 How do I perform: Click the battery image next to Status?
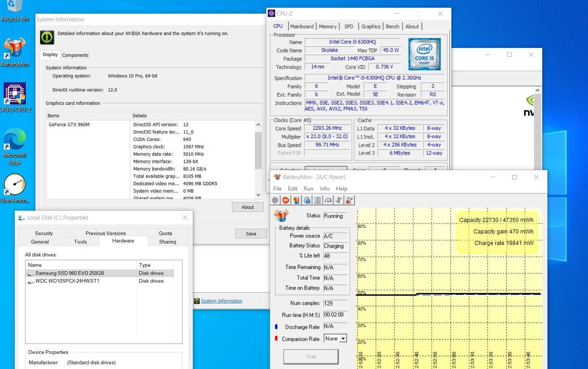(281, 215)
